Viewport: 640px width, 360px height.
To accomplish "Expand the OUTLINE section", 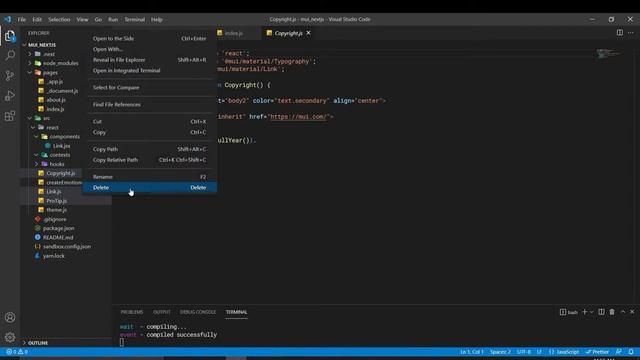I will click(x=38, y=343).
